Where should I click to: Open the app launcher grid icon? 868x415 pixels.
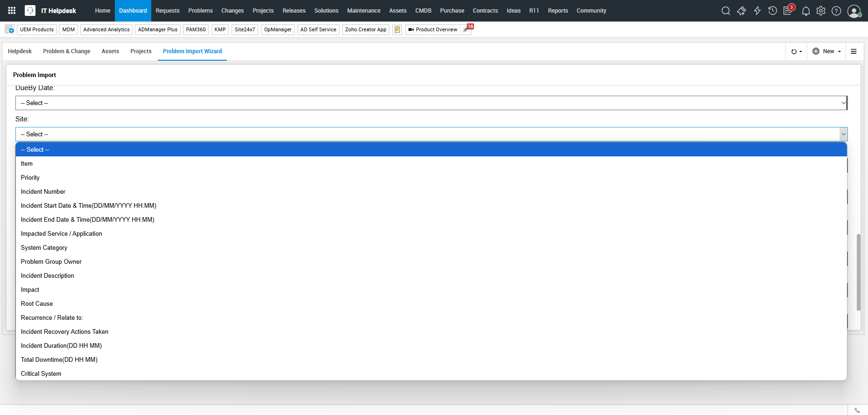coord(12,10)
